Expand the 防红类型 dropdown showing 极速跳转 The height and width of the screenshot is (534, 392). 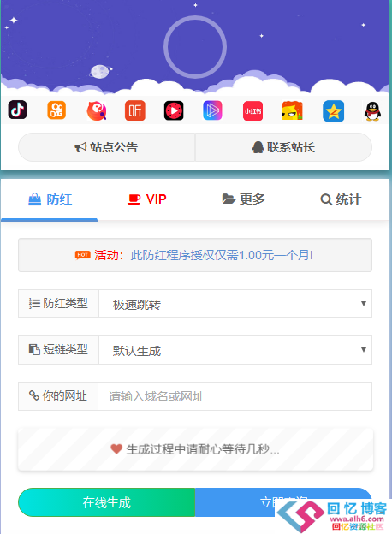pyautogui.click(x=235, y=304)
